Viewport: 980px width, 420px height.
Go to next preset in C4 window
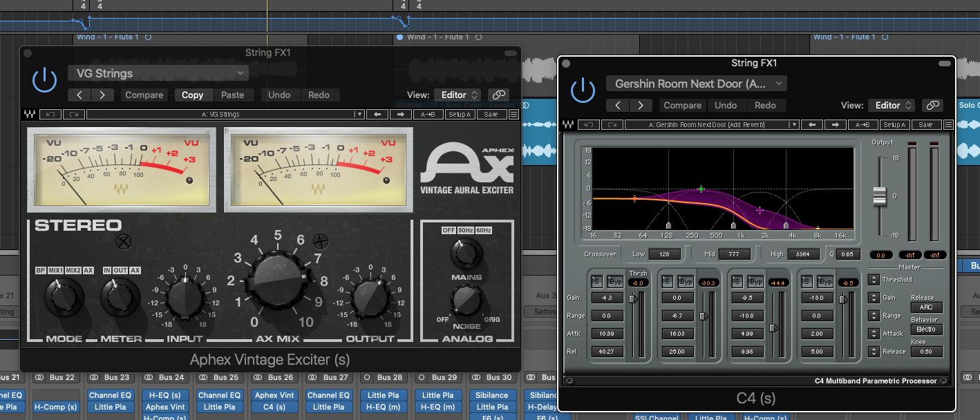click(641, 105)
